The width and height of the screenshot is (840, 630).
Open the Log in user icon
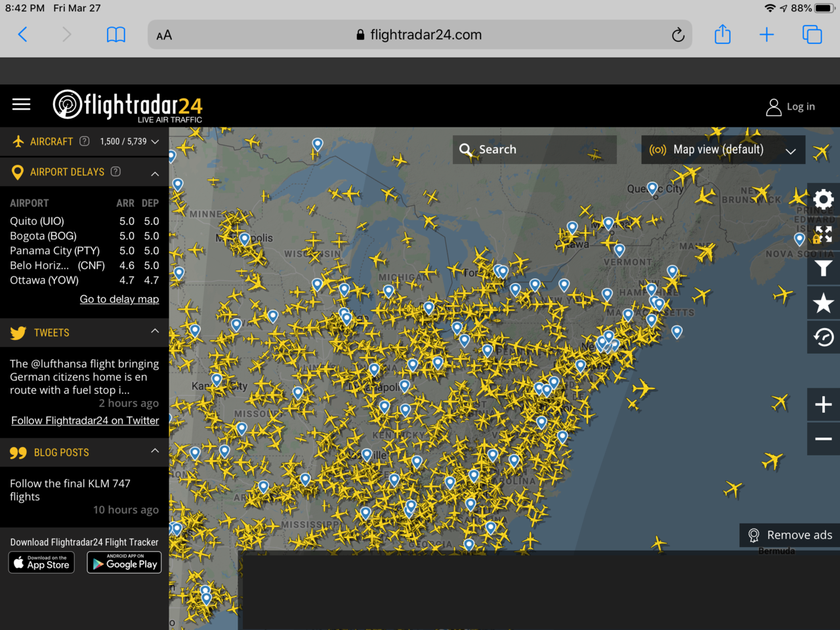774,107
